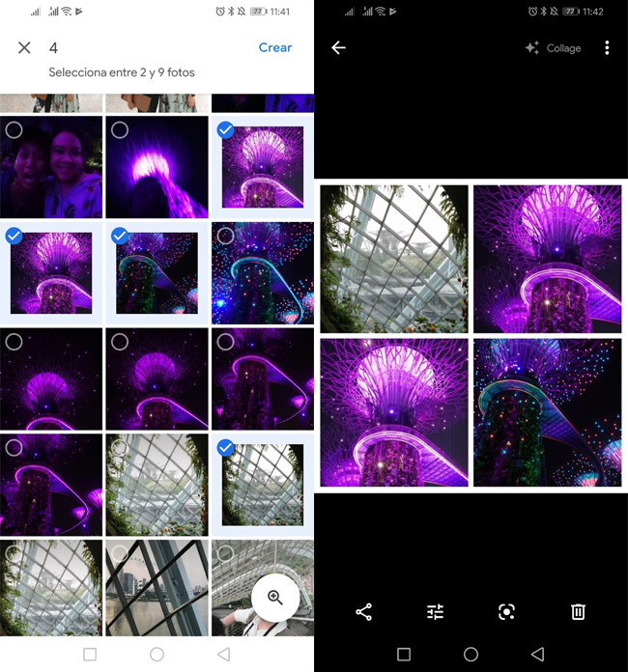Deselect the checked purple supertree photo in top row
The height and width of the screenshot is (672, 628).
pos(263,167)
